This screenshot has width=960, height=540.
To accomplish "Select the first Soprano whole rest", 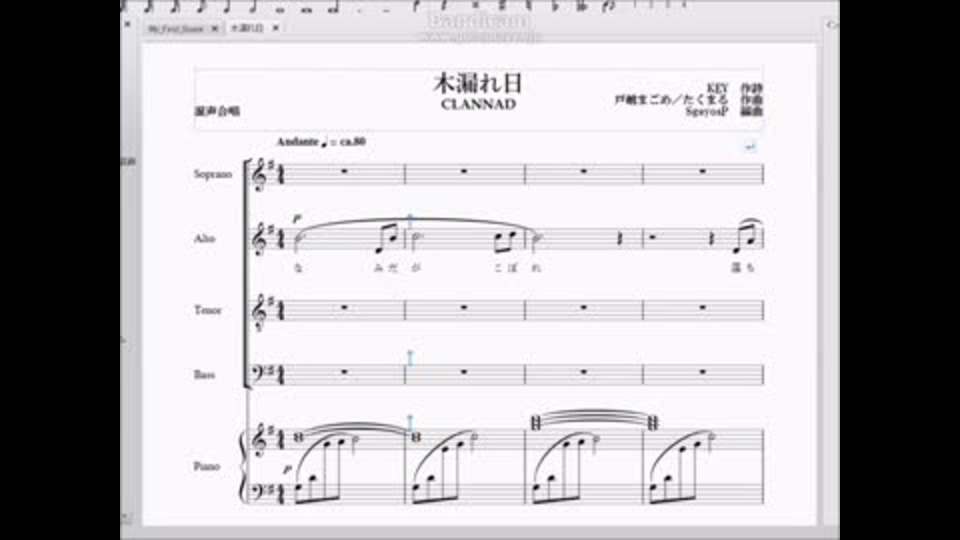I will coord(344,171).
